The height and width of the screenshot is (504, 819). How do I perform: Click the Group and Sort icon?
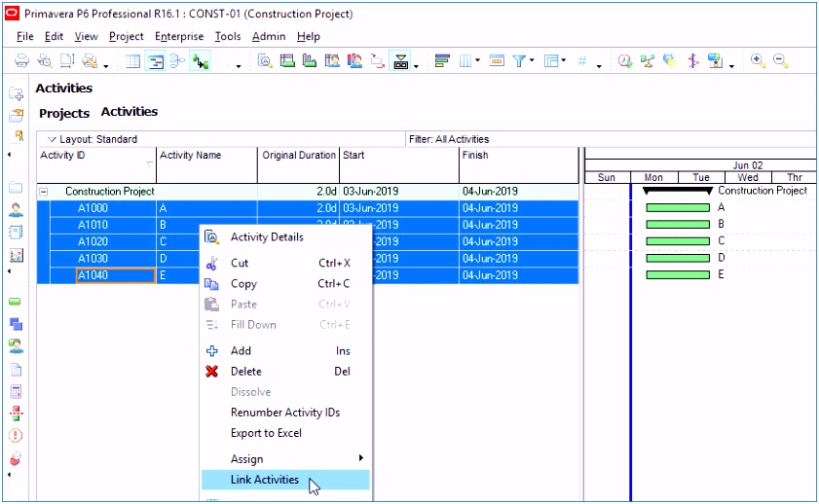(551, 61)
